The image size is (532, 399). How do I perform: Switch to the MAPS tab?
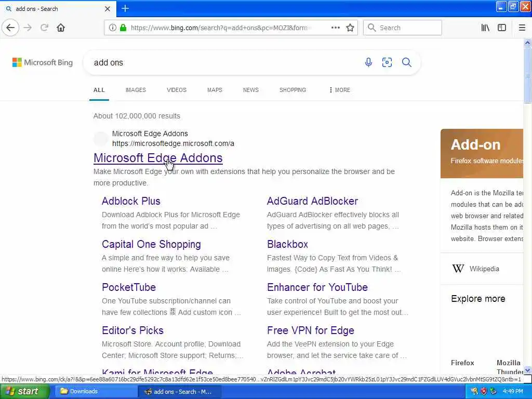[215, 90]
